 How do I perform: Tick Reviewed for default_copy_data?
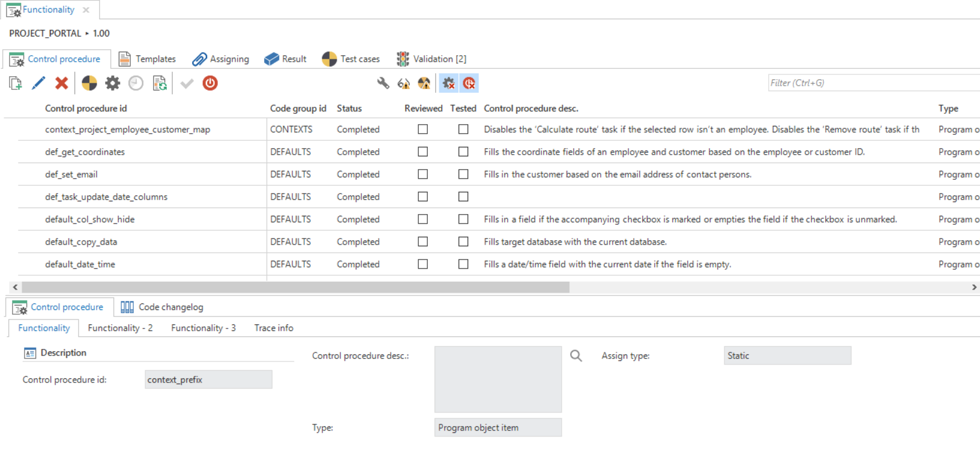[x=423, y=242]
